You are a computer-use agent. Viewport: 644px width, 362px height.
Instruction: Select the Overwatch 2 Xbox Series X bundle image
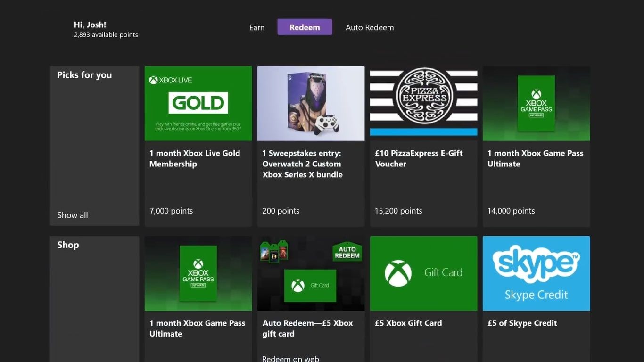[x=310, y=103]
